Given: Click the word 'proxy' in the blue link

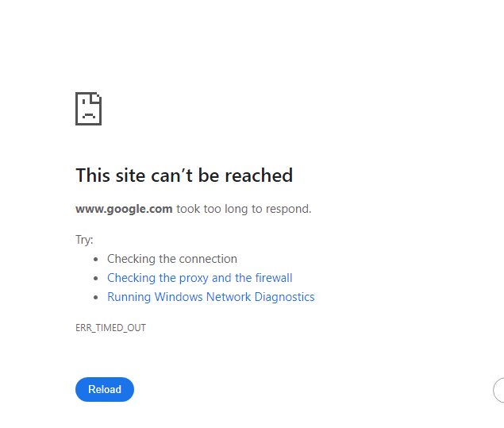Looking at the screenshot, I should pos(194,278).
